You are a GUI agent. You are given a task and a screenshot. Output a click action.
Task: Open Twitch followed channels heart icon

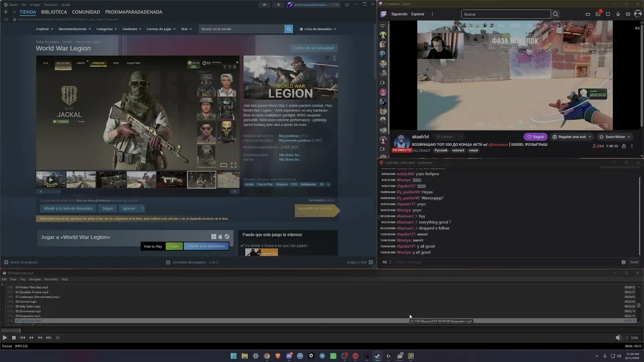(383, 26)
